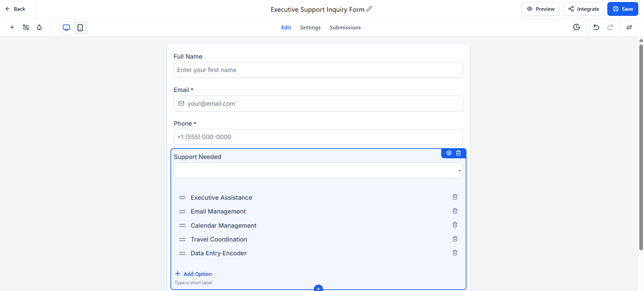Switch to the Edit tab

286,28
